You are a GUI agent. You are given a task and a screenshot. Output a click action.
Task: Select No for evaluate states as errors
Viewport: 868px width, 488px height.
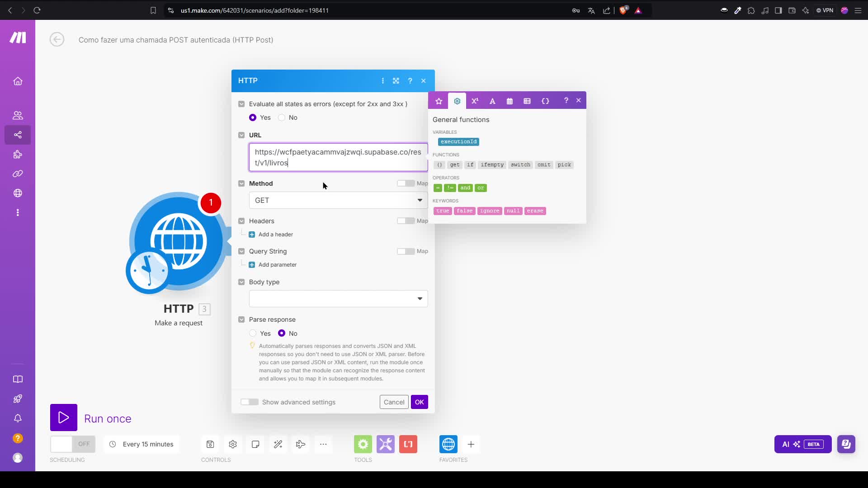coord(282,117)
